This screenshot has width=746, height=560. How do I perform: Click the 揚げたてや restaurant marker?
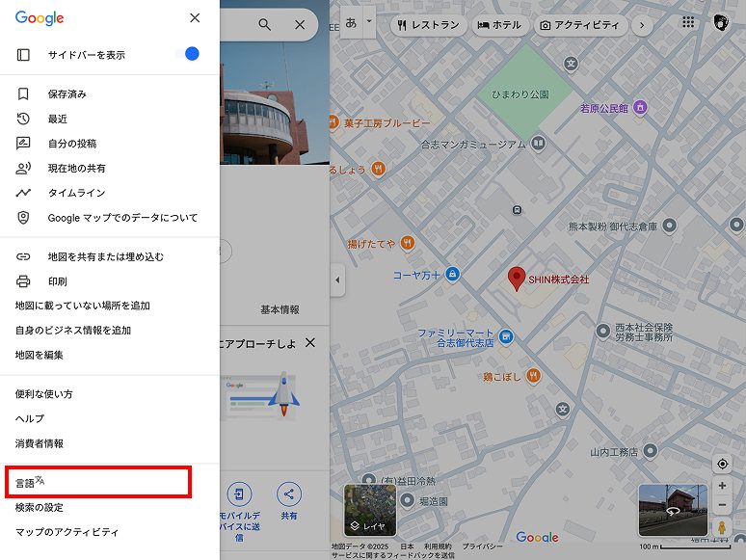point(408,243)
